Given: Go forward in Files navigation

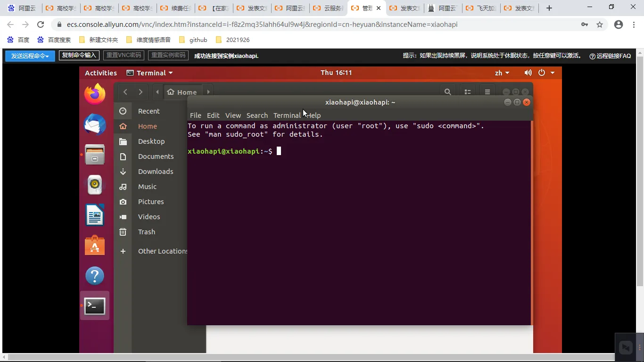Looking at the screenshot, I should click(x=140, y=92).
